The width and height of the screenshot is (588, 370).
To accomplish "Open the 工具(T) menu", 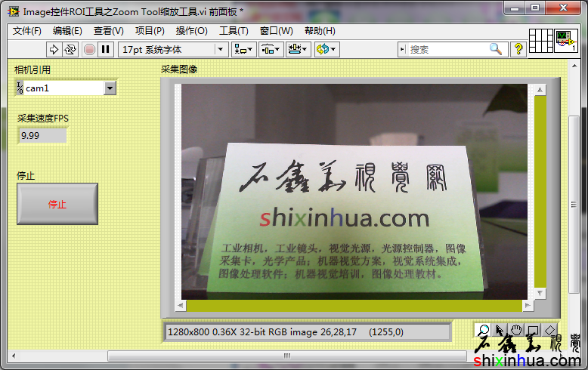I will coord(234,31).
